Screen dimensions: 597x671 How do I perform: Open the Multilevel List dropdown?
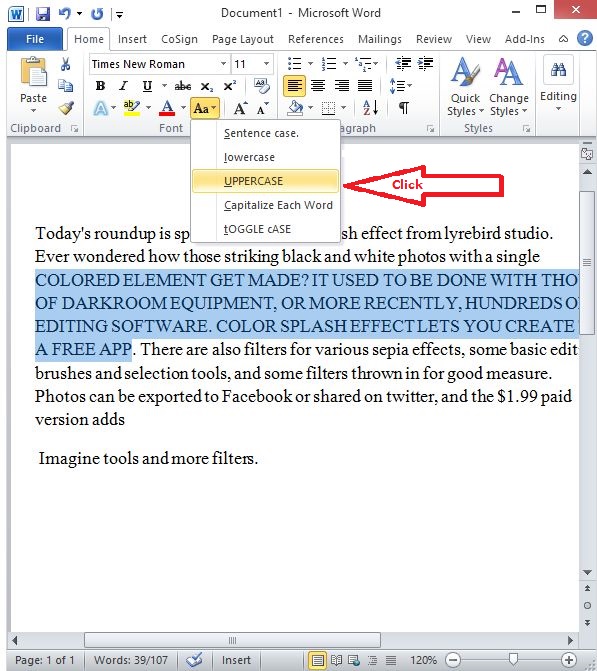pyautogui.click(x=375, y=64)
